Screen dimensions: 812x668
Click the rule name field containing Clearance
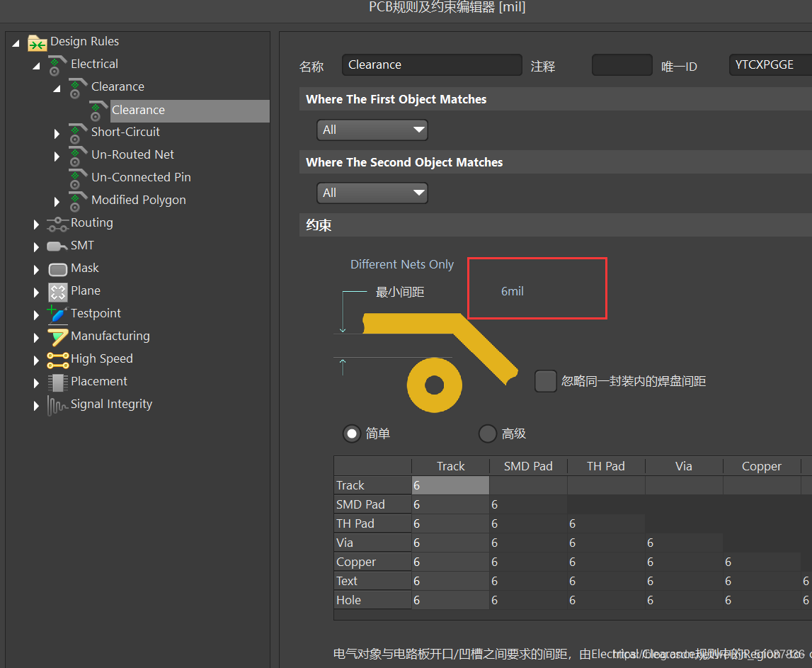pyautogui.click(x=431, y=65)
